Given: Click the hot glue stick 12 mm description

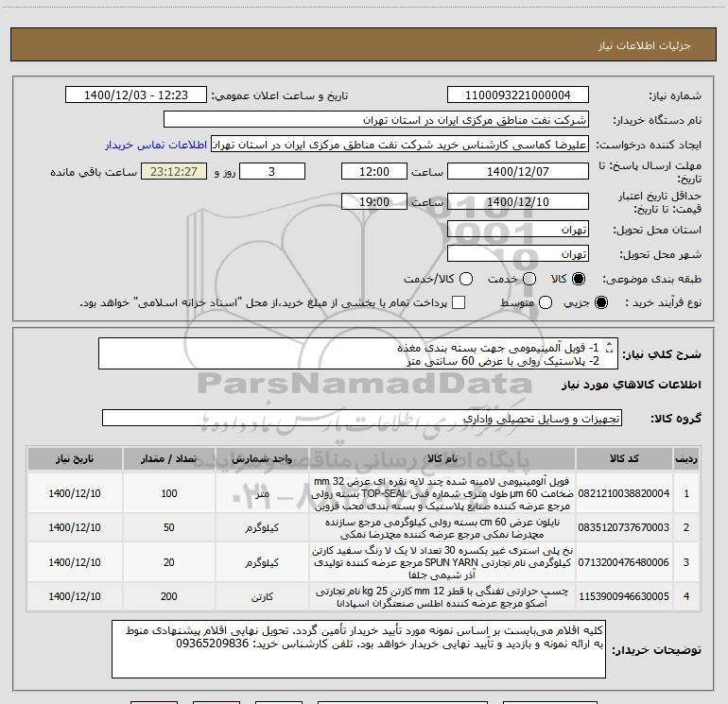Looking at the screenshot, I should 442,597.
